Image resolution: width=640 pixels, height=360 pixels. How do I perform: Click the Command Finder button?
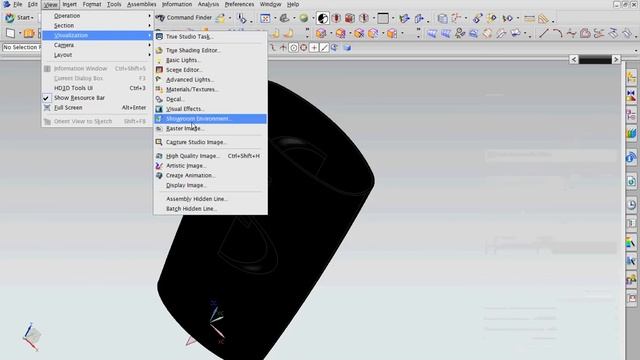coord(184,18)
